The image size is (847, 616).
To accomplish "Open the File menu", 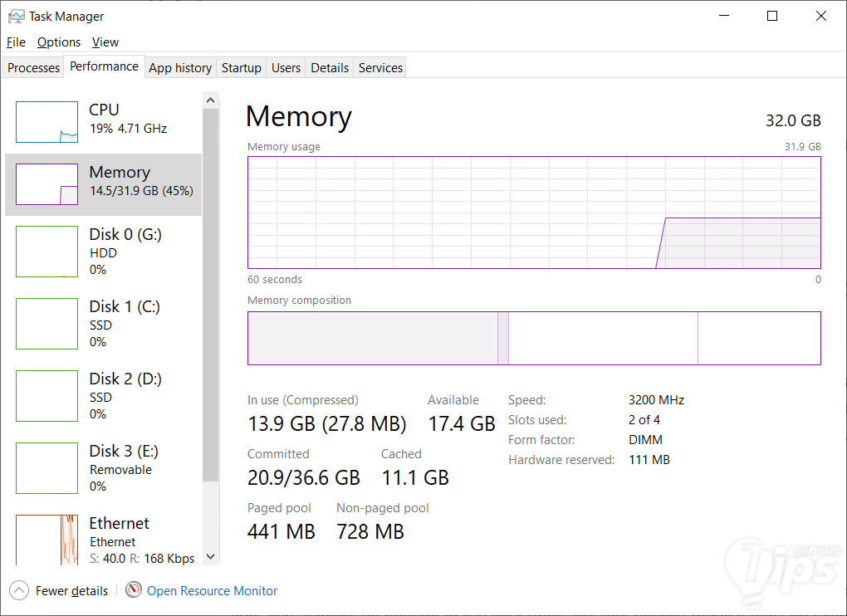I will click(x=16, y=42).
